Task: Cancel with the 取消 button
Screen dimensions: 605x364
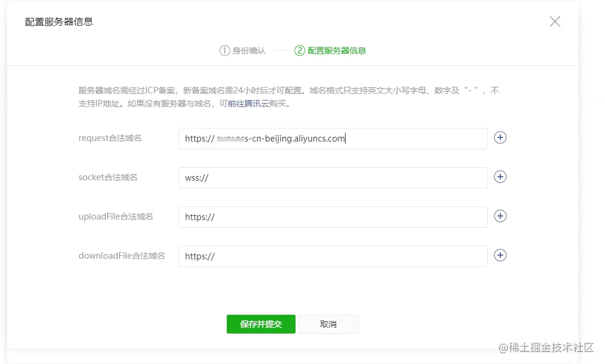Action: [328, 324]
